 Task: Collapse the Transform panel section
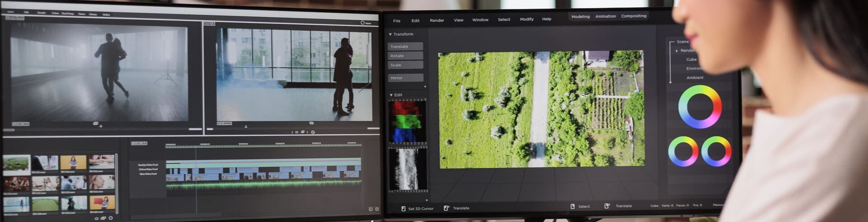pos(390,34)
